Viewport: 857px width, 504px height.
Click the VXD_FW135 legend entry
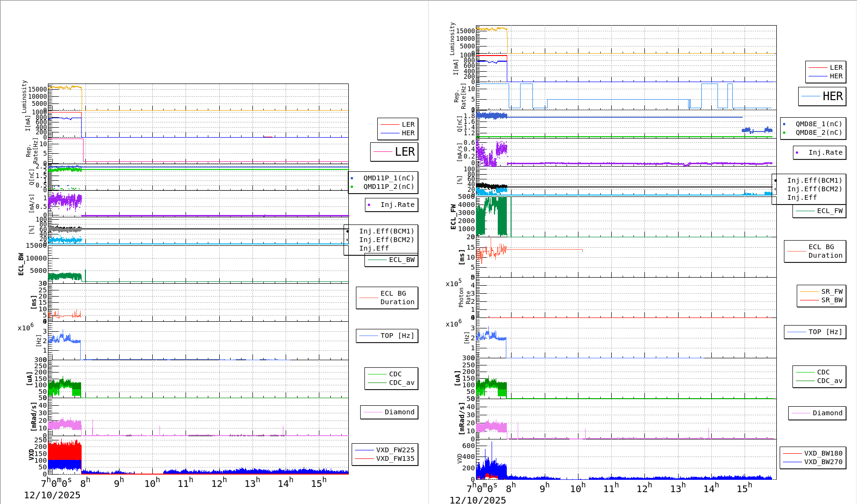(x=395, y=458)
